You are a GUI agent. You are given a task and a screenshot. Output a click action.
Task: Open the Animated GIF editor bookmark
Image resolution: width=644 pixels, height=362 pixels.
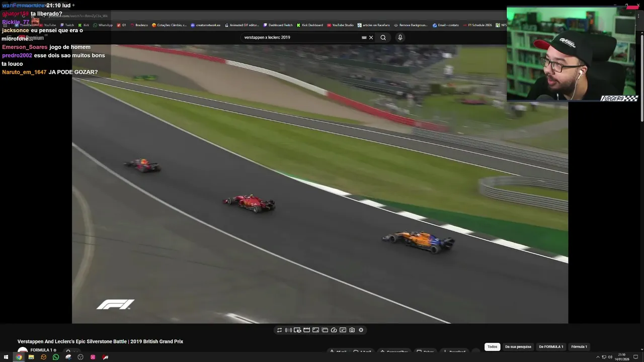(x=242, y=25)
